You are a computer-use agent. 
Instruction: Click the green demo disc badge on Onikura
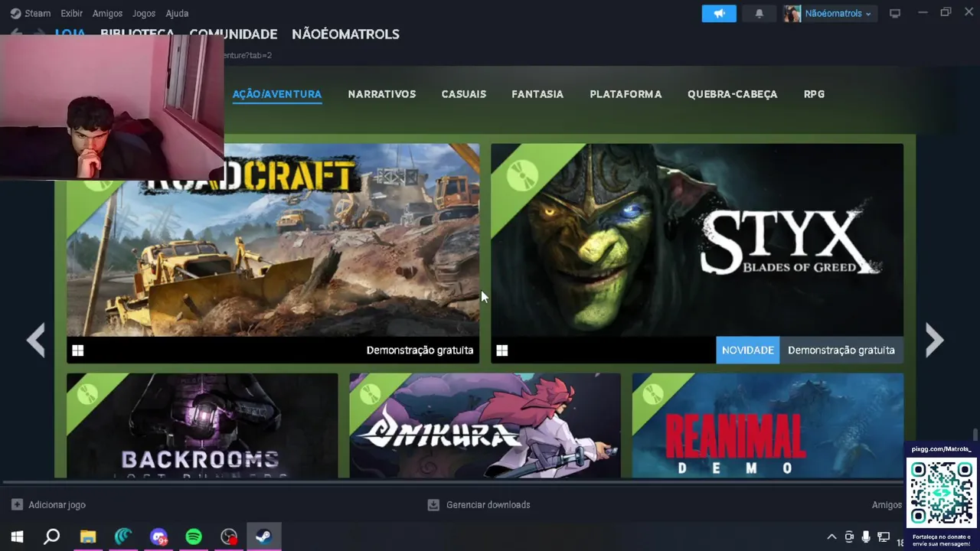point(370,393)
